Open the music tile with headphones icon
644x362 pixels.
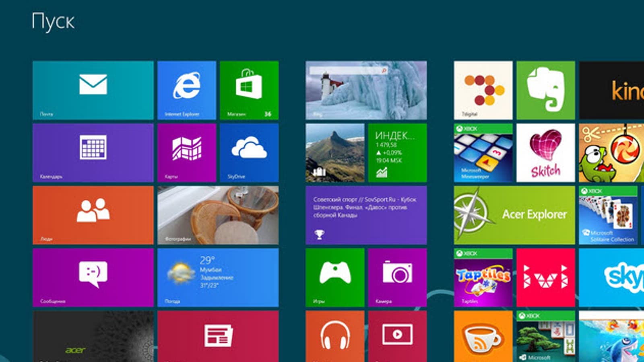tap(335, 336)
